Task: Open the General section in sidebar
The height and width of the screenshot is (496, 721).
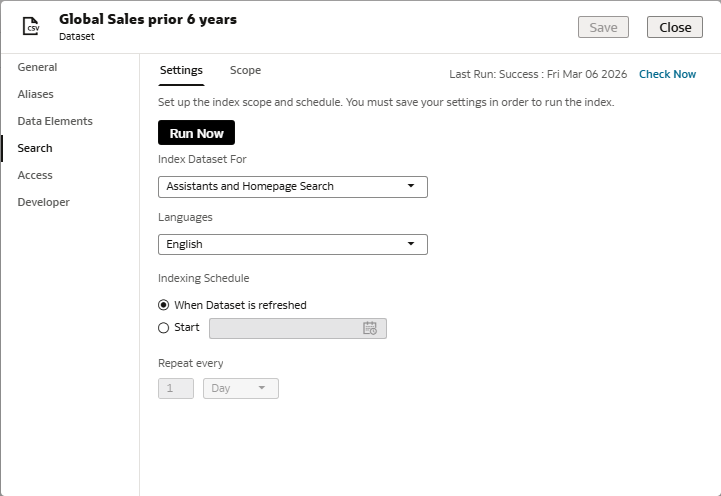Action: 37,67
